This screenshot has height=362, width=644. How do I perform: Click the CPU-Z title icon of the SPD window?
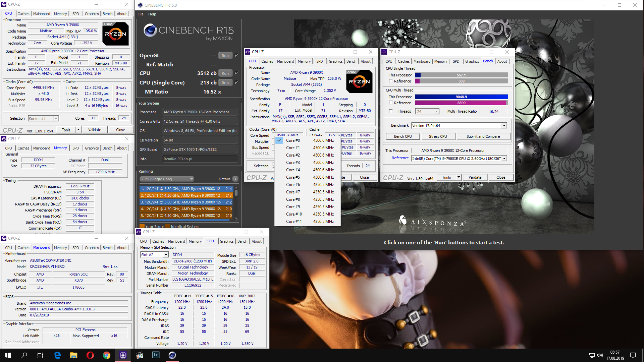click(139, 232)
